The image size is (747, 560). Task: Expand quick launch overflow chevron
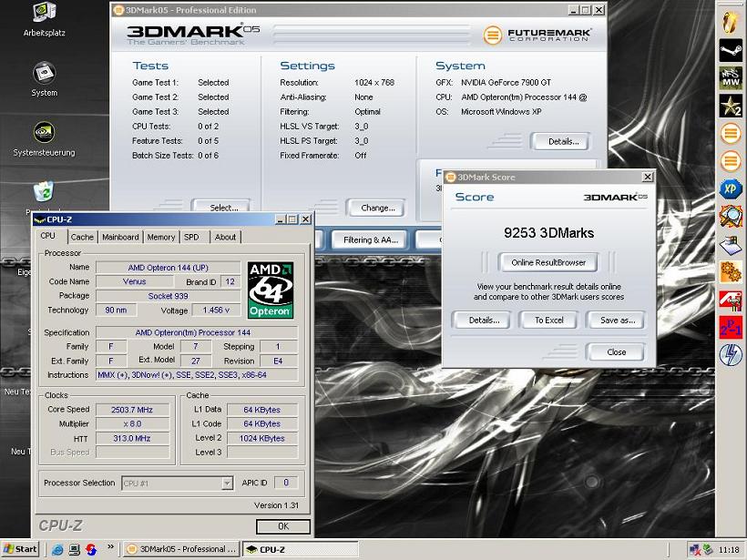click(x=110, y=546)
